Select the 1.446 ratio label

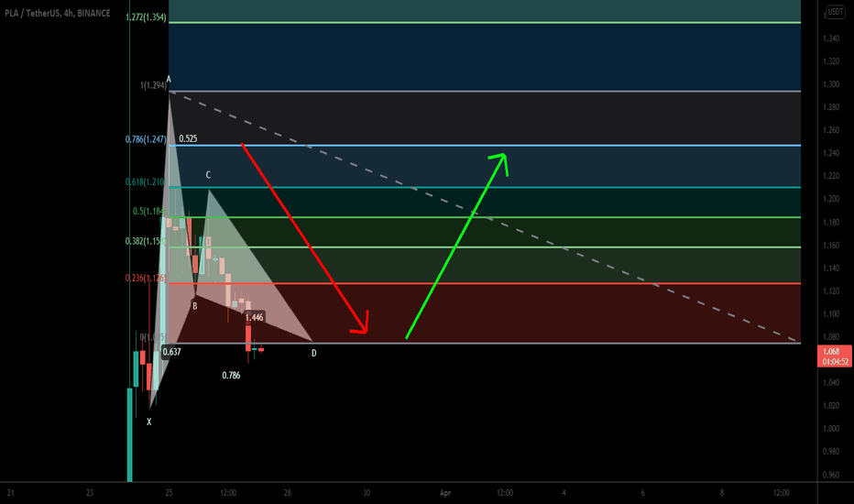point(255,317)
